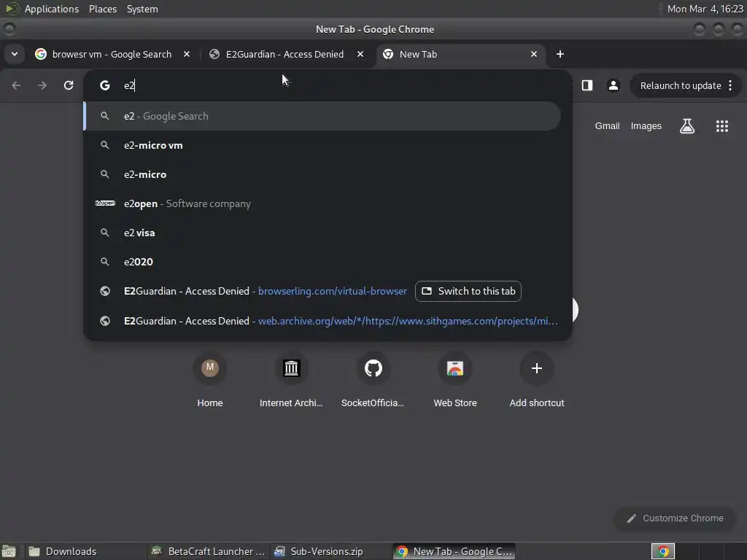Choose the e2-micro suggestion
747x560 pixels.
pos(322,174)
